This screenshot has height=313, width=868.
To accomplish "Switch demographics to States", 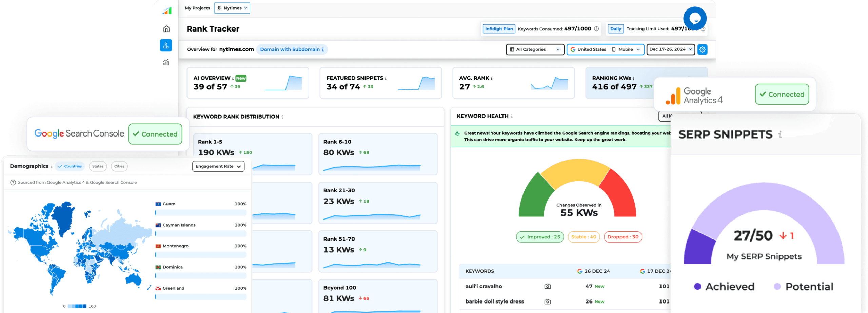I will point(98,166).
